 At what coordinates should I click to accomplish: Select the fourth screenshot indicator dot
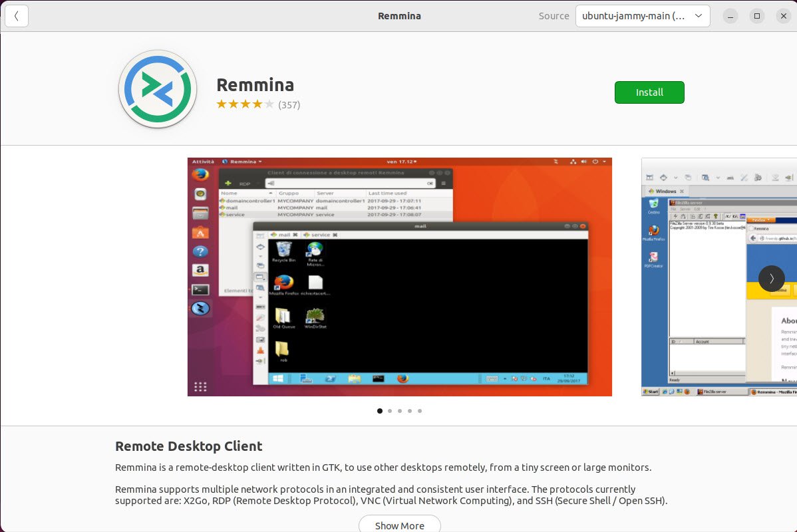pyautogui.click(x=410, y=411)
